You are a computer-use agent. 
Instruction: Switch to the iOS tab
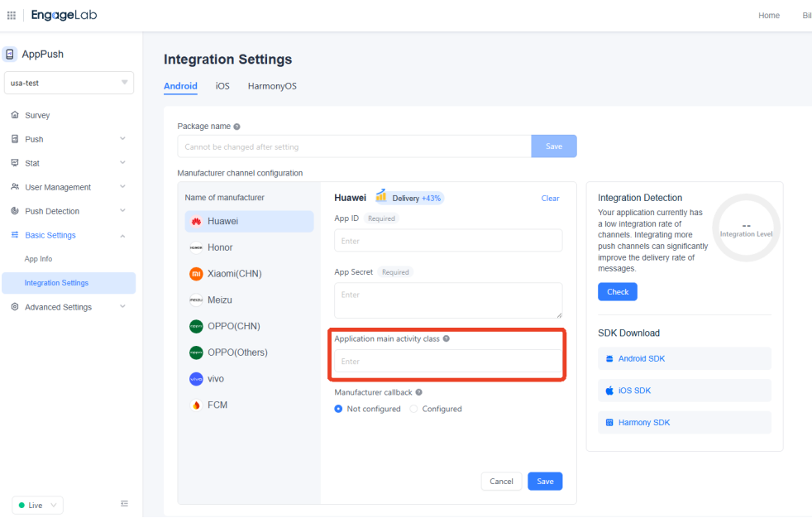(222, 86)
